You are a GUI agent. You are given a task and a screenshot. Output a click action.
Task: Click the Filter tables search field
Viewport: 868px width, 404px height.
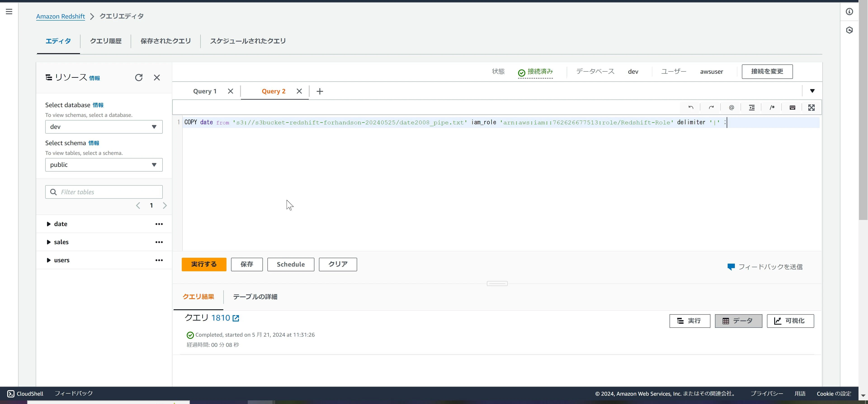tap(104, 192)
